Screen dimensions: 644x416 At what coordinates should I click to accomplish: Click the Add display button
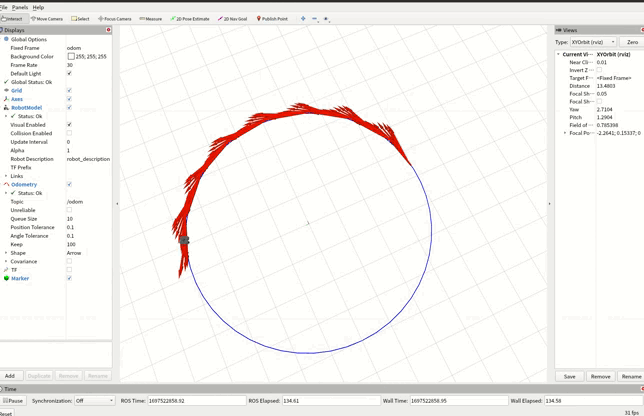coord(10,376)
